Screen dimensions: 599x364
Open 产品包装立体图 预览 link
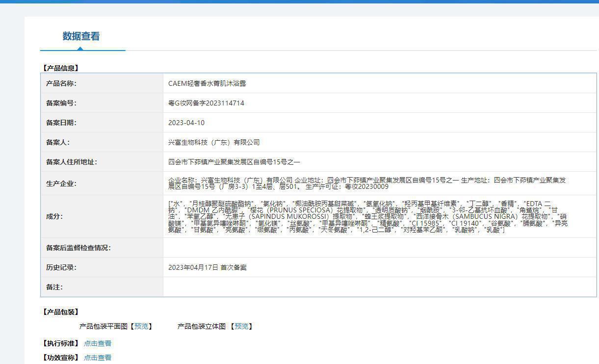point(241,326)
